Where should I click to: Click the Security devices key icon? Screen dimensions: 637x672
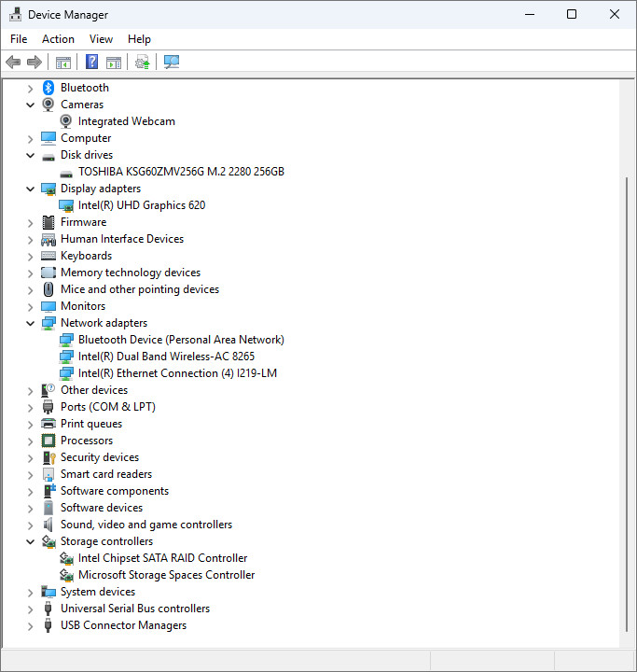48,457
